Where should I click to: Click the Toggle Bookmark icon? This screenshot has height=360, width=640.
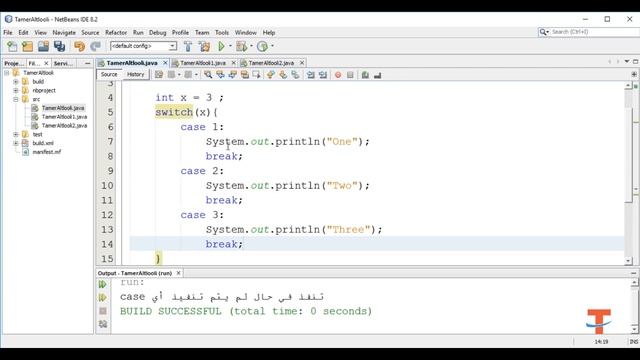(x=295, y=75)
